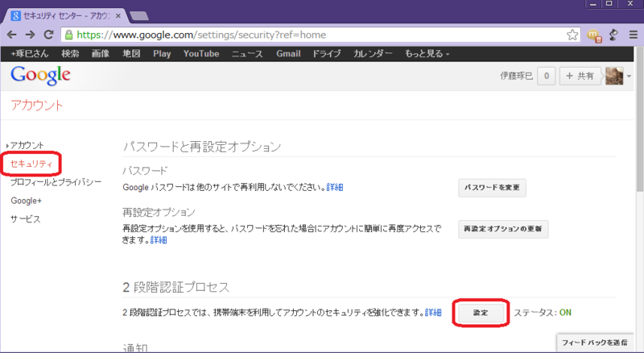644x353 pixels.
Task: Click the green padlock security icon
Action: pos(69,35)
